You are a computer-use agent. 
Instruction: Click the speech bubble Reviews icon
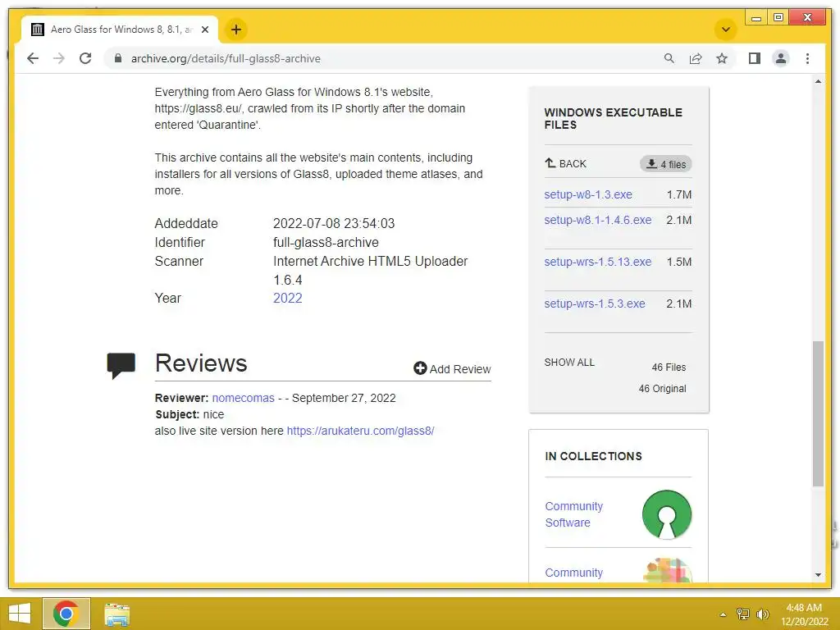(x=121, y=365)
